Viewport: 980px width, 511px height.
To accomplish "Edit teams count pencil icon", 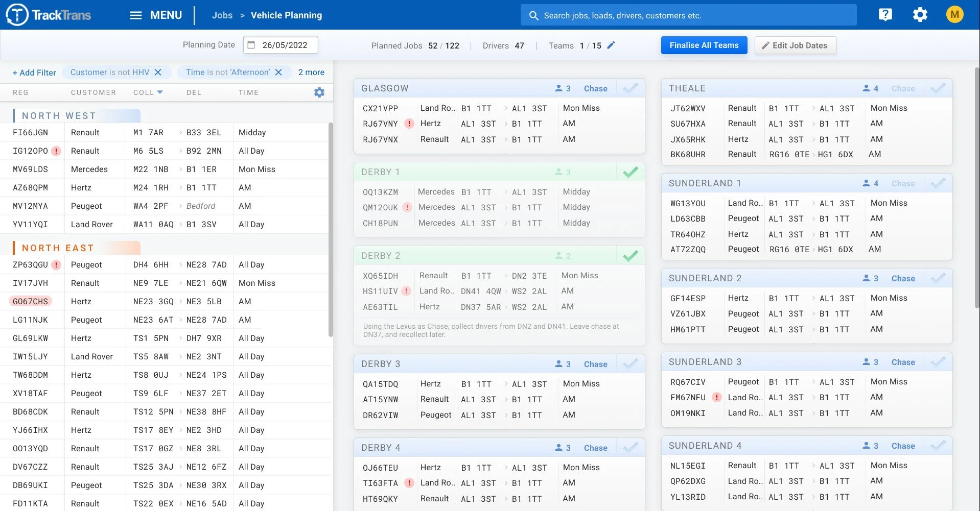I will [x=611, y=45].
